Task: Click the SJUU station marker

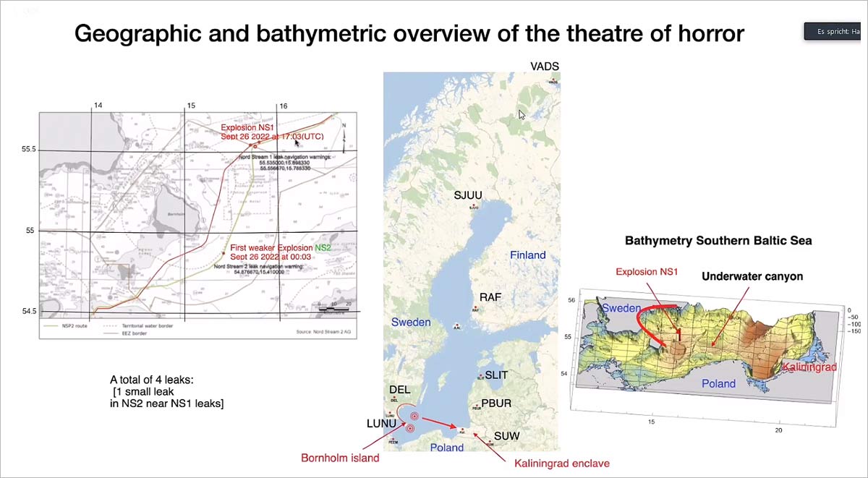Action: coord(473,206)
